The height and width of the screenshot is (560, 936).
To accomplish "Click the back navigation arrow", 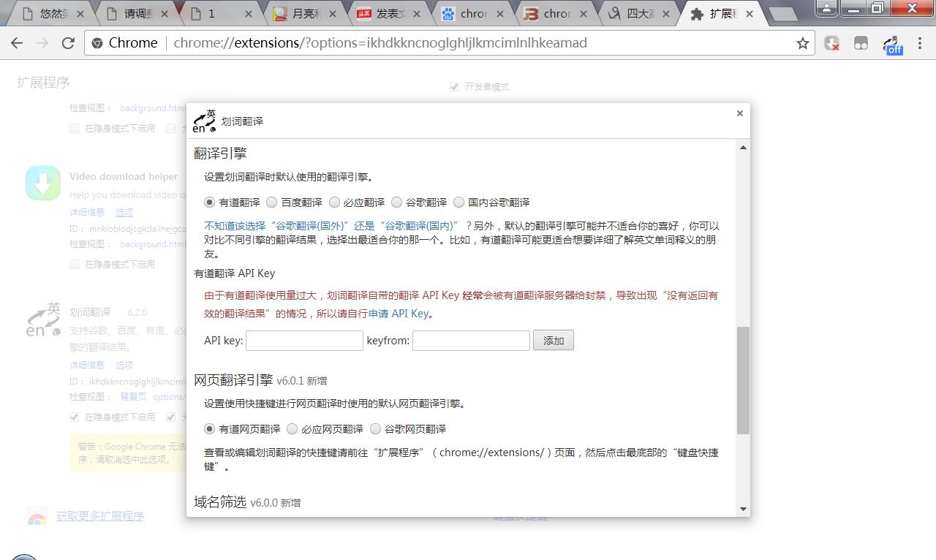I will 16,43.
